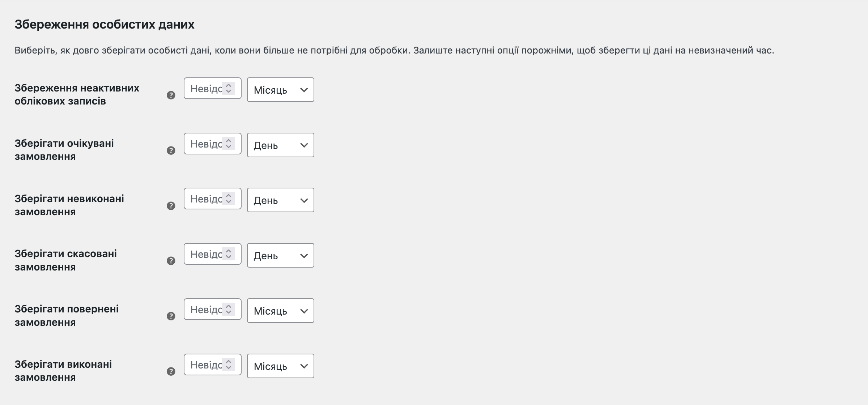
Task: Click help icon for inactive accounts retention
Action: 171,95
